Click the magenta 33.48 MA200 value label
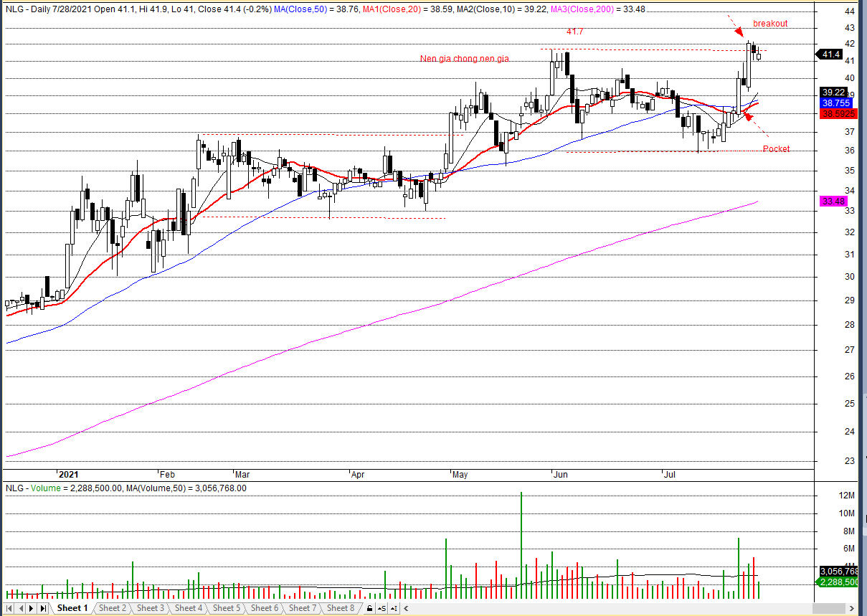Image resolution: width=867 pixels, height=616 pixels. pyautogui.click(x=832, y=202)
